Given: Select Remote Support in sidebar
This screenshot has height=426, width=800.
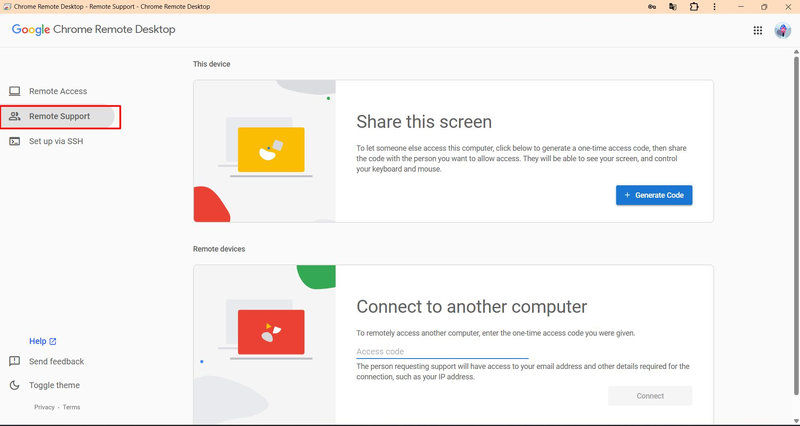Looking at the screenshot, I should click(x=58, y=116).
